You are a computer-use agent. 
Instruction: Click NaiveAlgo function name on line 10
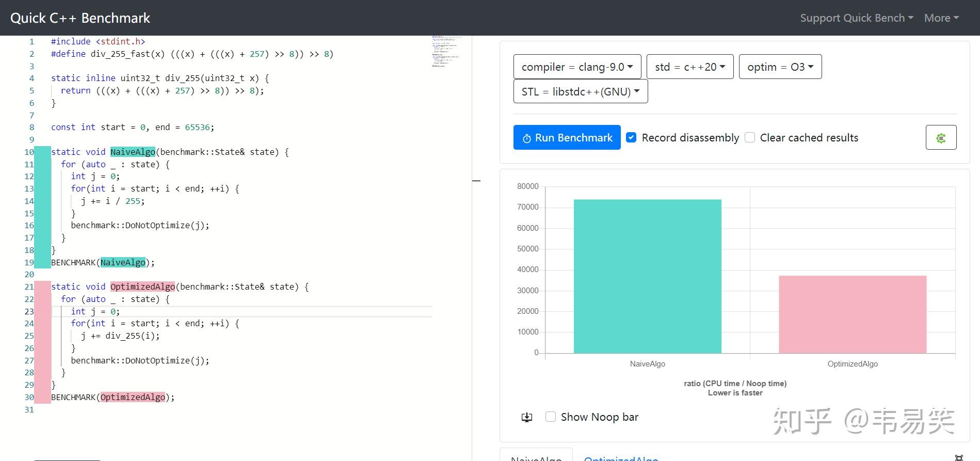[x=133, y=152]
